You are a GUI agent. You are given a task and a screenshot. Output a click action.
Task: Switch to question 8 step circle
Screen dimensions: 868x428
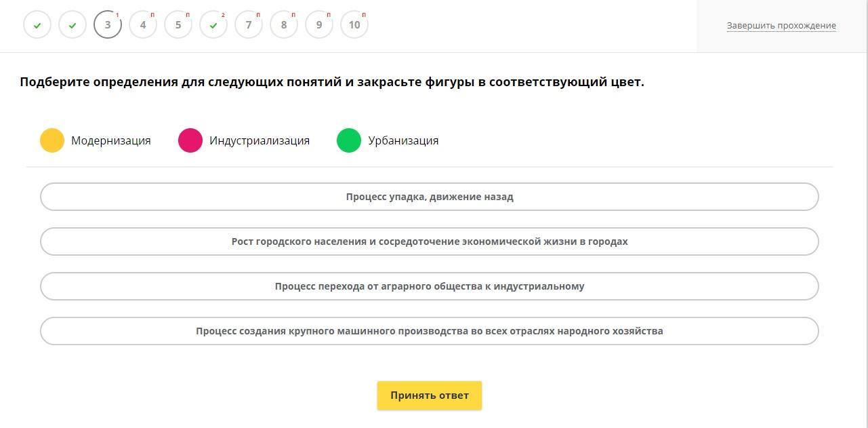click(284, 25)
